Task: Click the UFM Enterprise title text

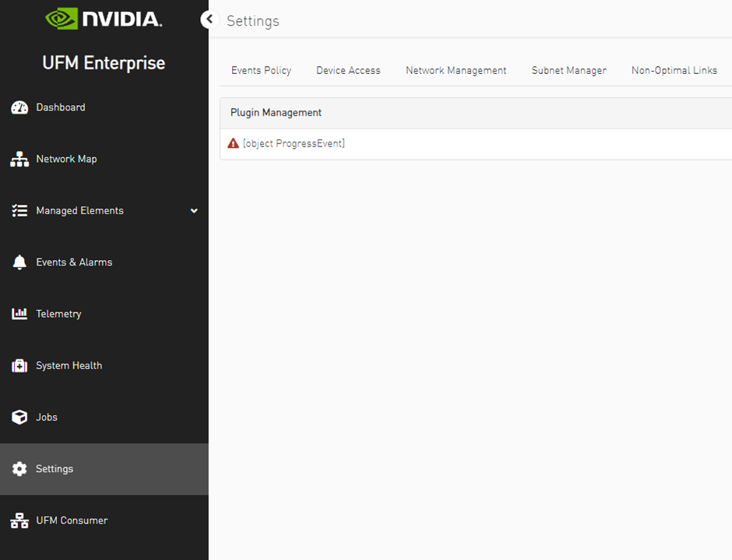Action: (x=104, y=63)
